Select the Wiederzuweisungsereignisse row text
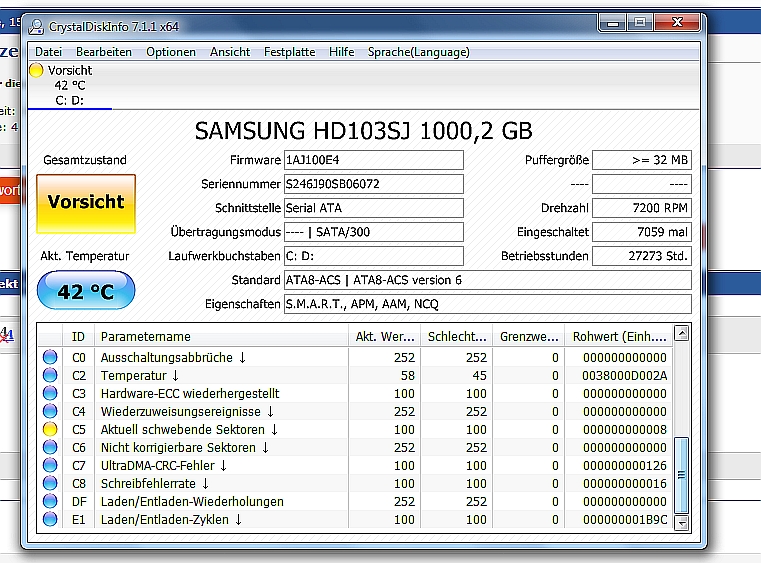 point(187,412)
